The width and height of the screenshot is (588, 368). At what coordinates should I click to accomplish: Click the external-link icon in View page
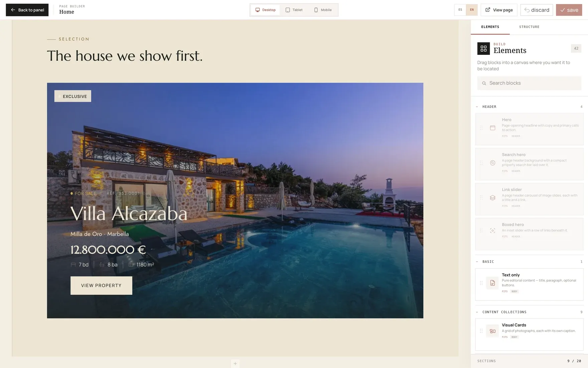pos(488,10)
